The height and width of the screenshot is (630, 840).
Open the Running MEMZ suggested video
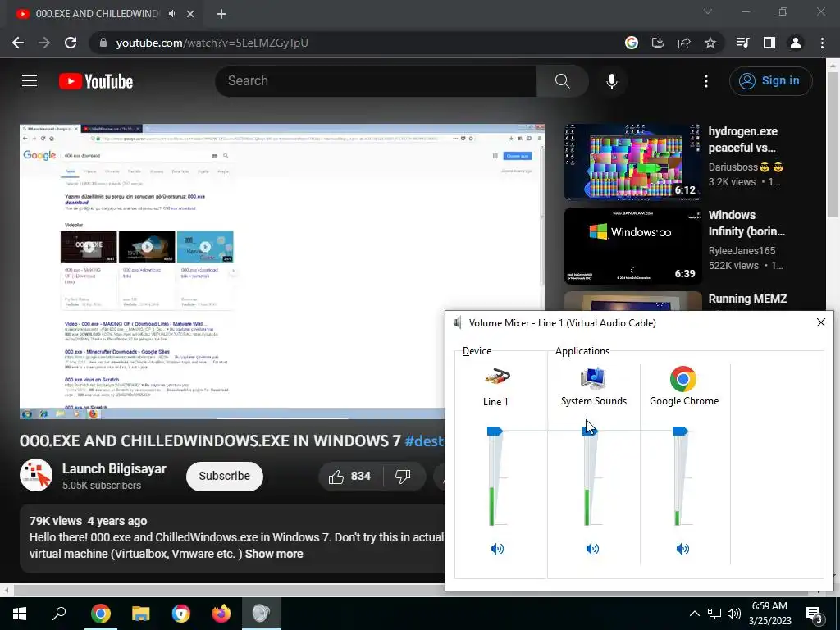(747, 299)
